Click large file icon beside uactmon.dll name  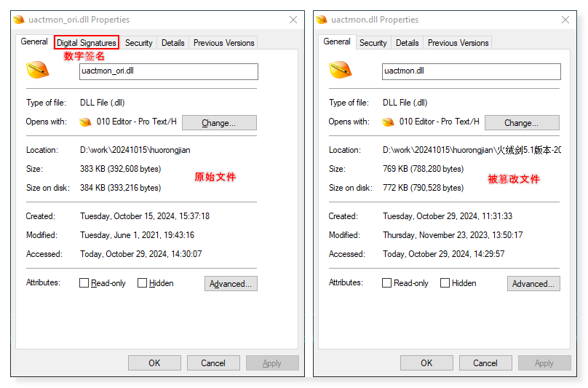click(x=341, y=71)
